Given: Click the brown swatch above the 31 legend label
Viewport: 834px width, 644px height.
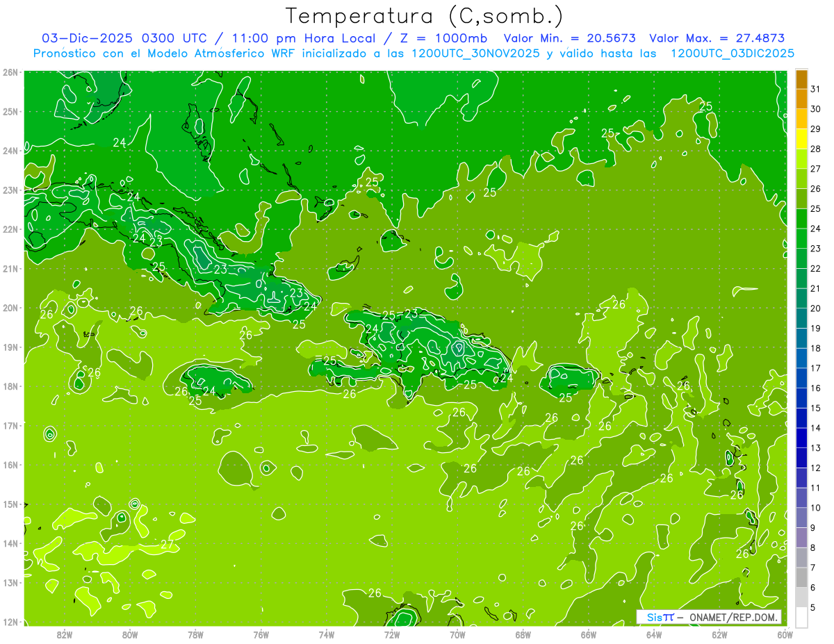Looking at the screenshot, I should pos(801,79).
